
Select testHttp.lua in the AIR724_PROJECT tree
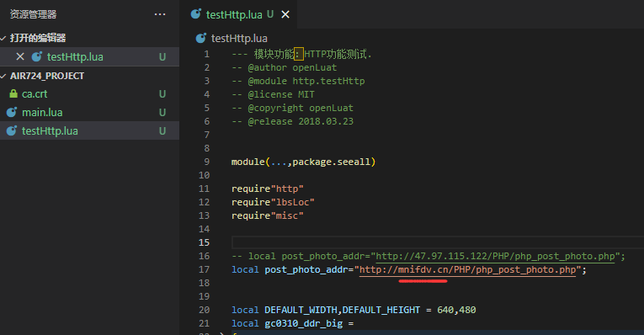point(89,131)
